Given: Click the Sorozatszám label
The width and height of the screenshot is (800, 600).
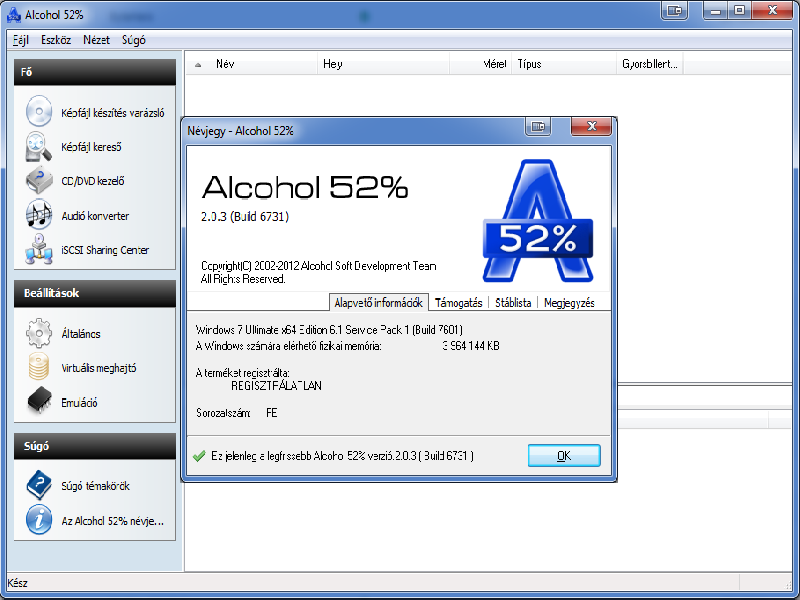Looking at the screenshot, I should point(223,413).
